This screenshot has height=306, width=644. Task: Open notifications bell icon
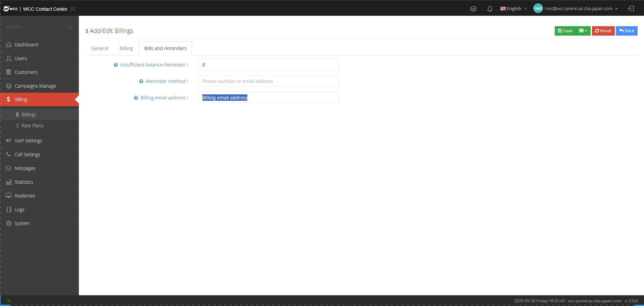click(490, 9)
